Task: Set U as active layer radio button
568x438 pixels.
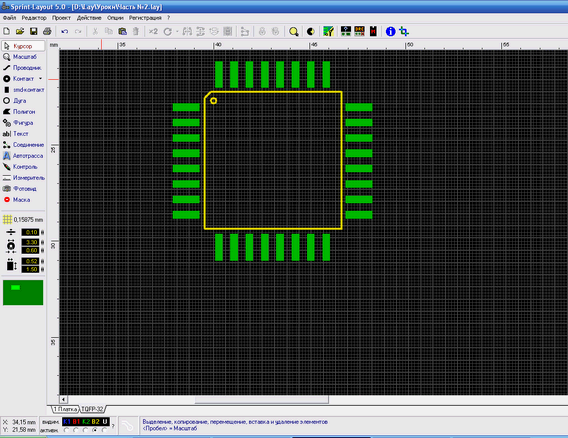Action: [x=104, y=430]
